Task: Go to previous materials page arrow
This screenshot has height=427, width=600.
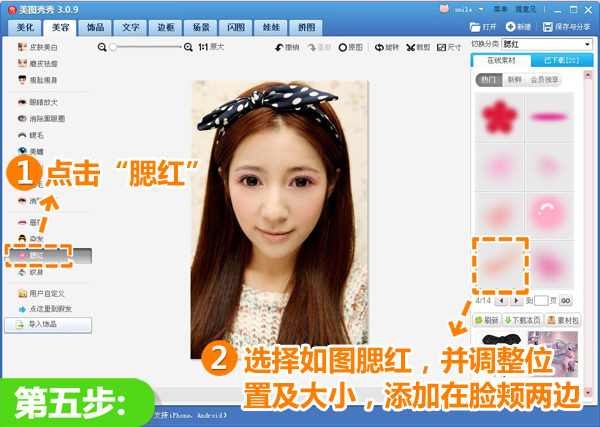Action: 501,301
